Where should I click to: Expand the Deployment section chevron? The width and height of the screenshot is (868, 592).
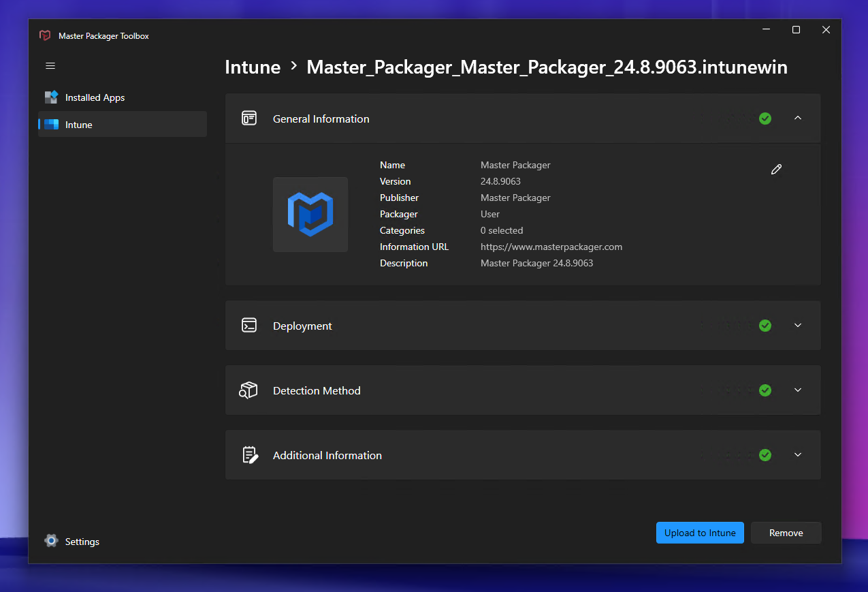(798, 326)
